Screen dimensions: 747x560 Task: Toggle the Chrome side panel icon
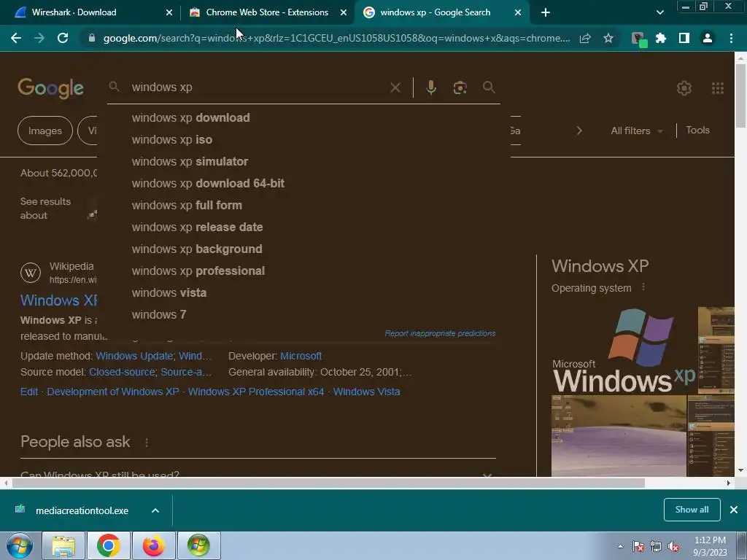point(684,38)
